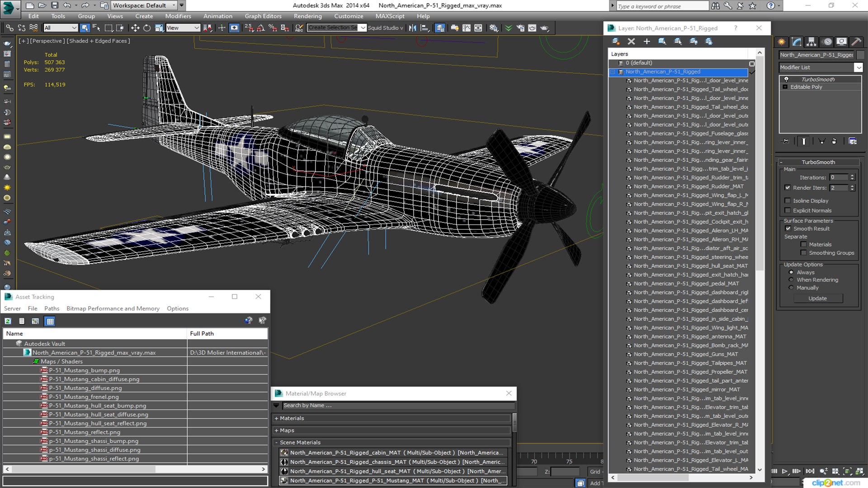
Task: Open Bitmap Performance and Memory menu
Action: click(x=113, y=309)
